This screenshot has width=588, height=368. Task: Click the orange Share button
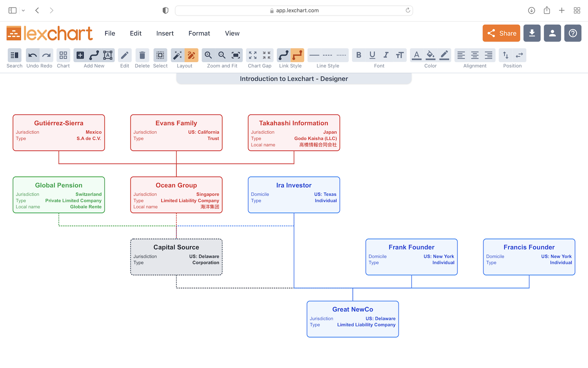(501, 33)
